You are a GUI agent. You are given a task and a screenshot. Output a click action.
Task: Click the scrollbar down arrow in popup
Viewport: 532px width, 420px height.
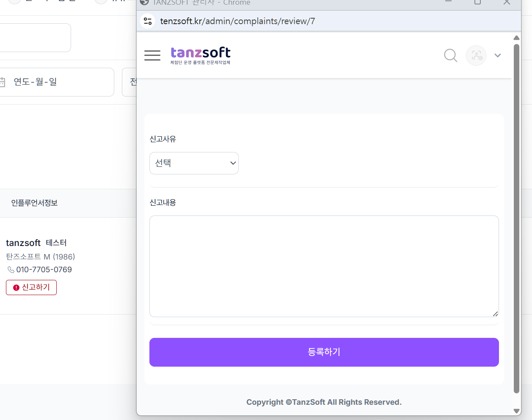[516, 411]
